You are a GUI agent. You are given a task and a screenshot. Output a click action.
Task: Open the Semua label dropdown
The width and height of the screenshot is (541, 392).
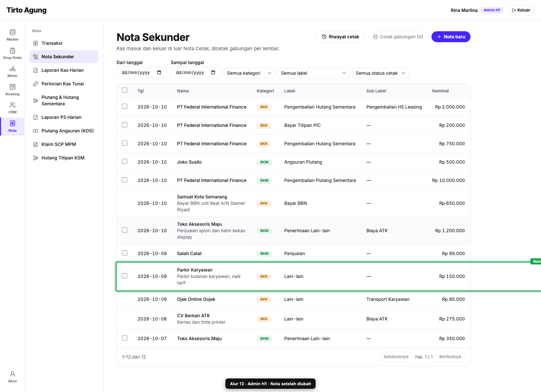click(x=314, y=73)
